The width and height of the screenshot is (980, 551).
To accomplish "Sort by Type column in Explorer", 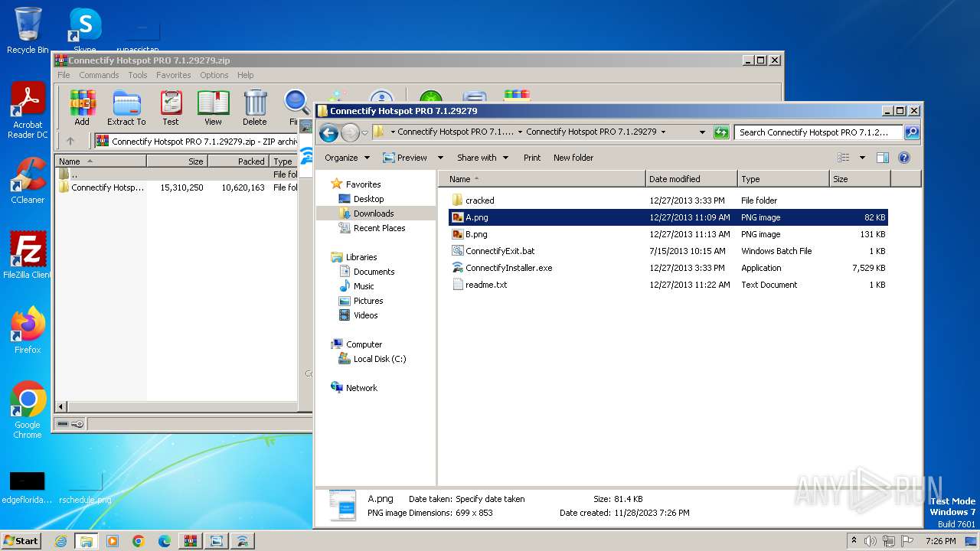I will [x=783, y=179].
